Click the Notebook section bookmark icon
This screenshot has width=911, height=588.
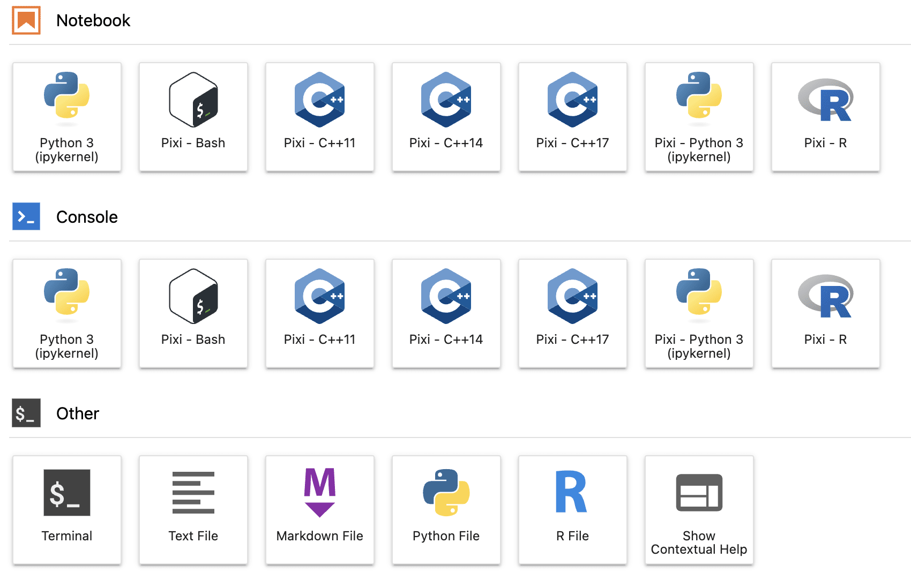coord(26,20)
